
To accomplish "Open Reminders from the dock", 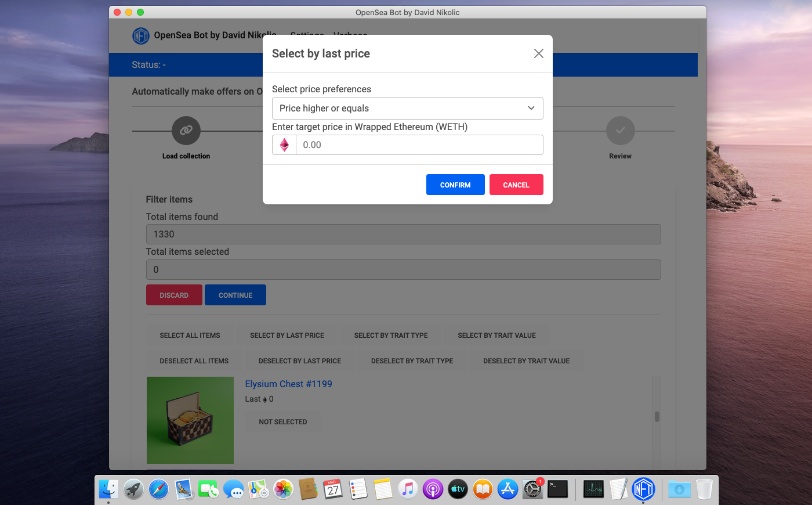I will click(x=358, y=489).
